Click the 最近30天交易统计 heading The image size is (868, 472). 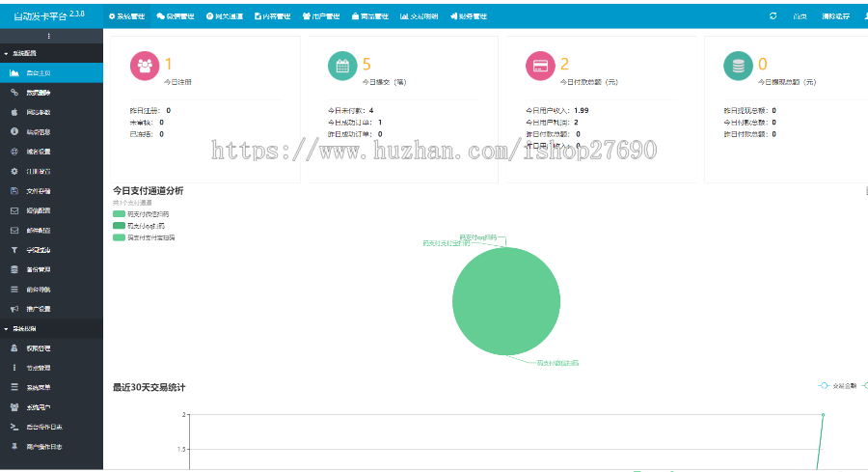[x=149, y=387]
